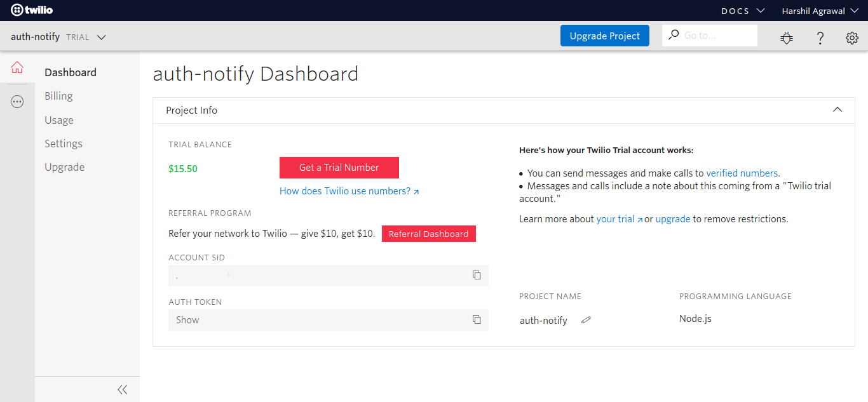This screenshot has height=402, width=868.
Task: Click the Account SID field
Action: tap(329, 276)
